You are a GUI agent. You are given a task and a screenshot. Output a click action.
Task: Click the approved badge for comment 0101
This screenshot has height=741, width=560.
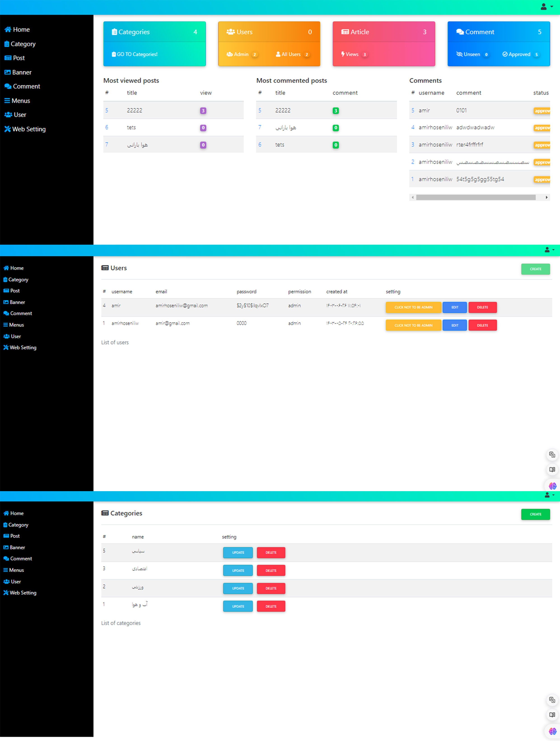542,111
